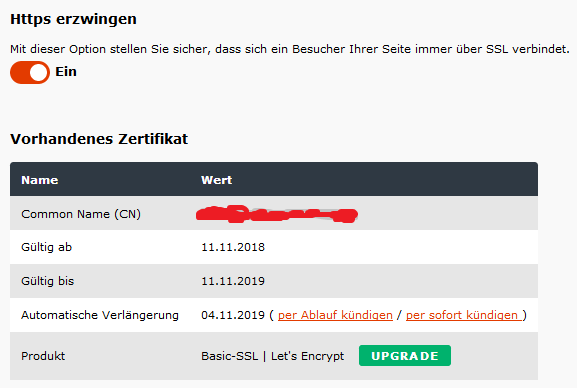Select the Common Name (CN) row label

tap(81, 214)
